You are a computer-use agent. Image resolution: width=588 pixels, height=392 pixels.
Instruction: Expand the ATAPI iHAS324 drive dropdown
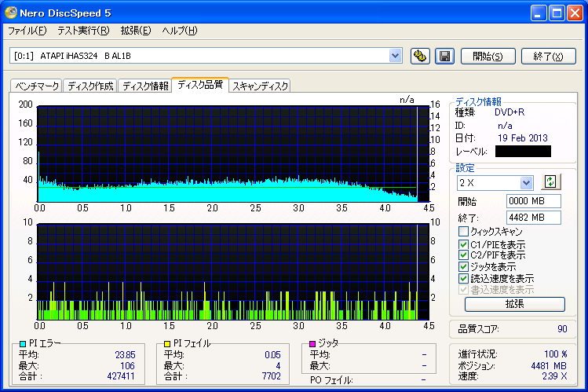pyautogui.click(x=395, y=56)
